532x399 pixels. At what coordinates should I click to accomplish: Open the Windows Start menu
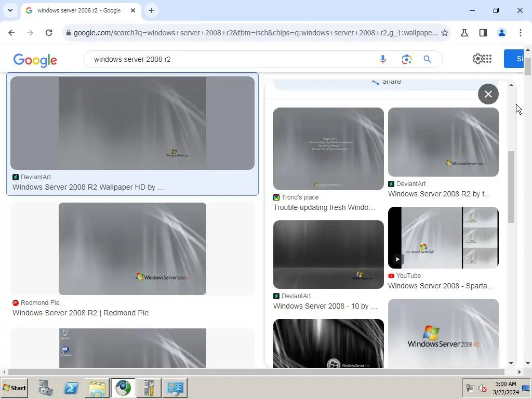(x=14, y=388)
